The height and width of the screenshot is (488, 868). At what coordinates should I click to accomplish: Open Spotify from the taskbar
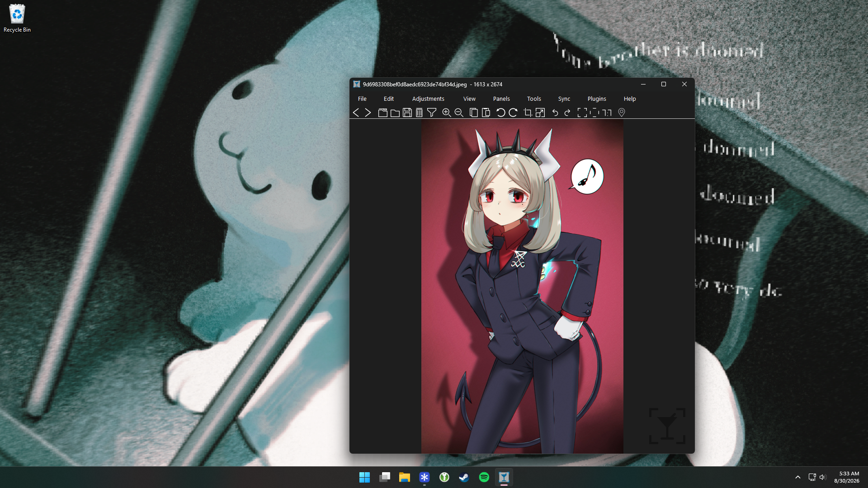pyautogui.click(x=484, y=477)
